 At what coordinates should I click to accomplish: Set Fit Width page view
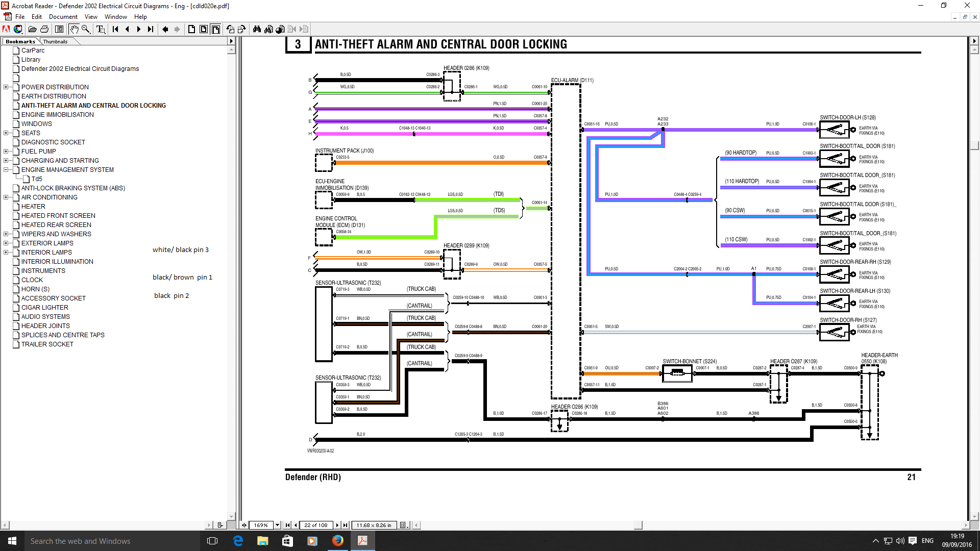pyautogui.click(x=215, y=29)
